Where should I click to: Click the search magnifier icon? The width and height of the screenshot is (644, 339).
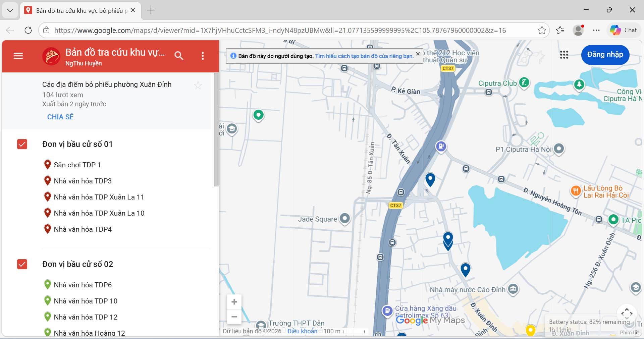[179, 56]
